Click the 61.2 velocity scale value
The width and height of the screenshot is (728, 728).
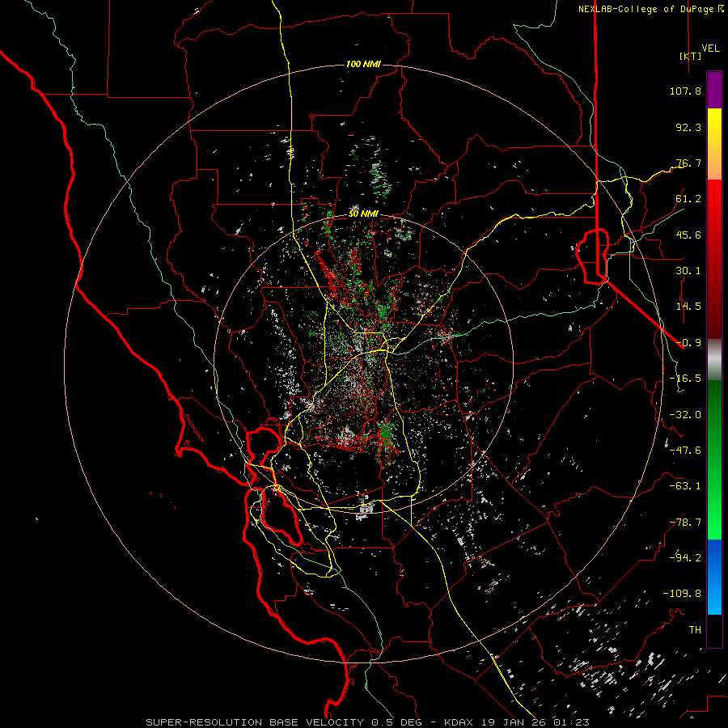[x=688, y=199]
